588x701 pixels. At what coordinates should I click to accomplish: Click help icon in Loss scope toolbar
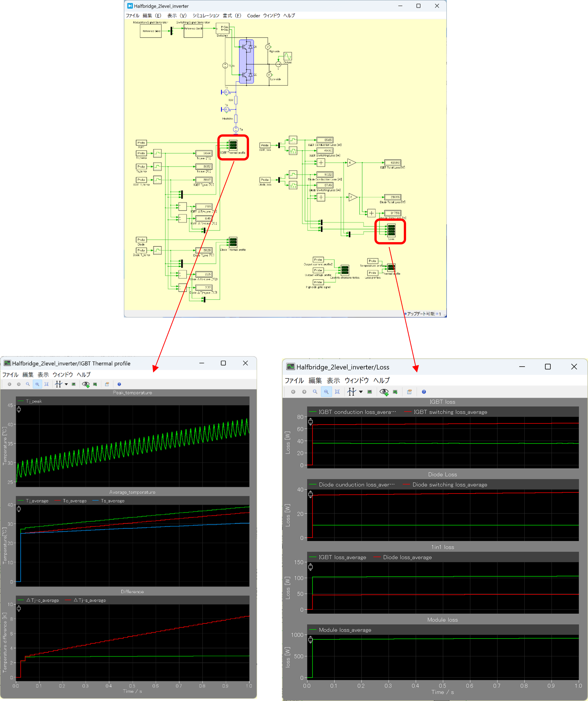pos(424,392)
